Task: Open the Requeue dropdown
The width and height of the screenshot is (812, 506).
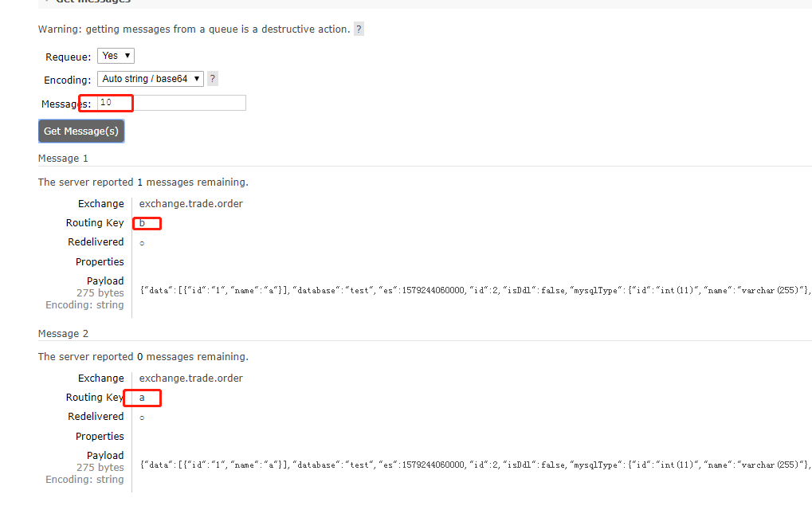Action: [115, 55]
